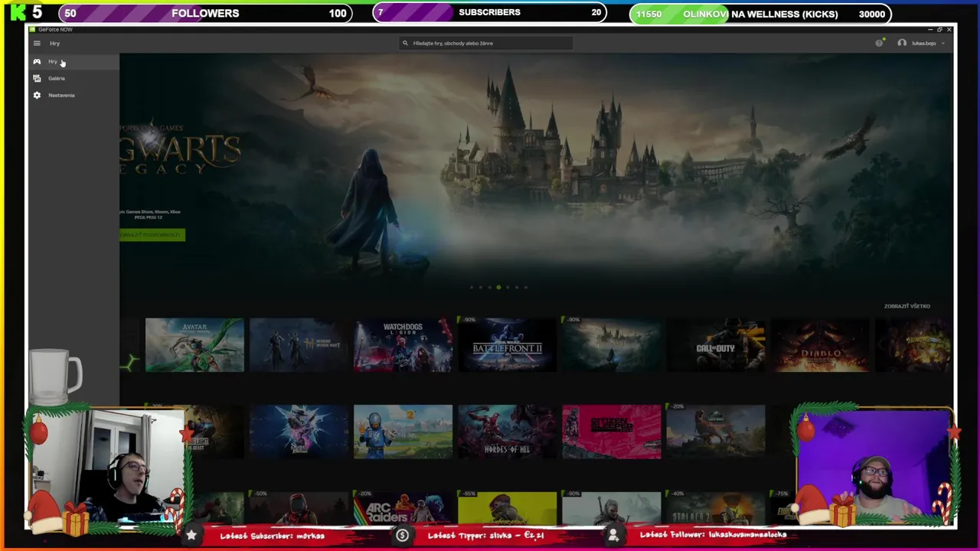
Task: Open the Hordes of Hel tile
Action: [507, 432]
